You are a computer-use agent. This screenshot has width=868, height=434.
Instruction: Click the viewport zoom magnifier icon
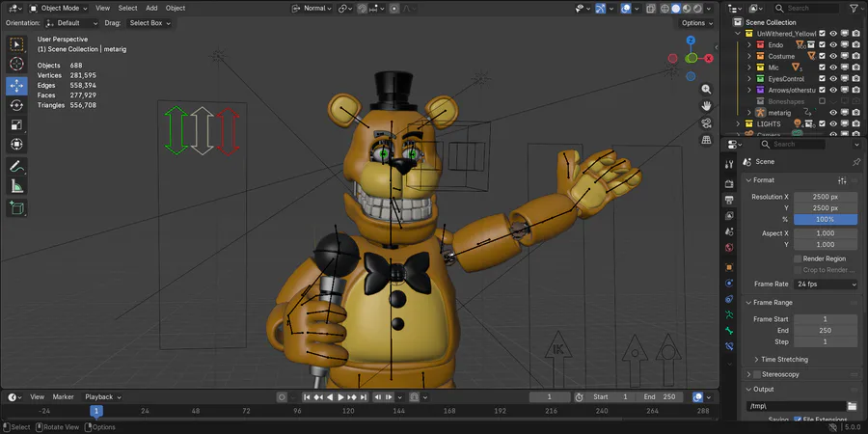tap(706, 89)
